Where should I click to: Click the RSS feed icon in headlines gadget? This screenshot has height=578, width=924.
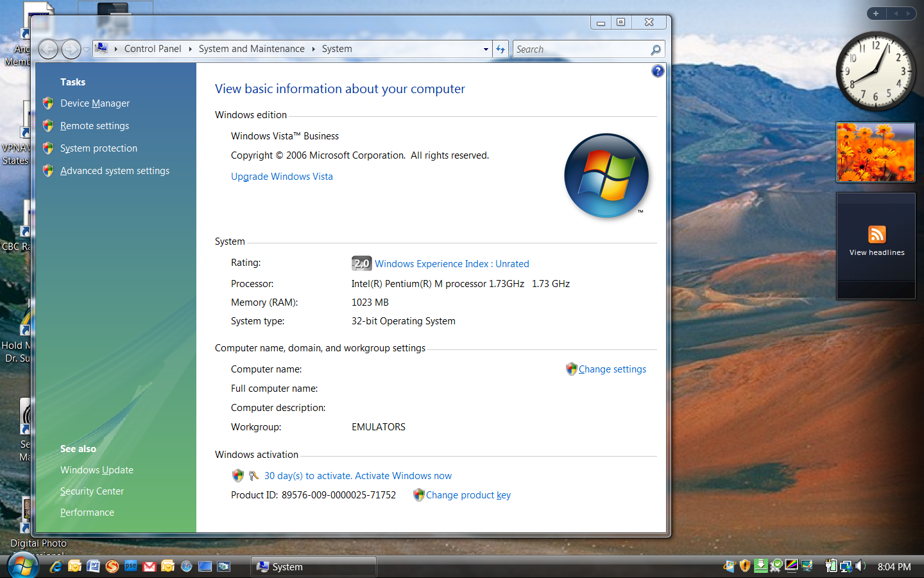pyautogui.click(x=877, y=234)
